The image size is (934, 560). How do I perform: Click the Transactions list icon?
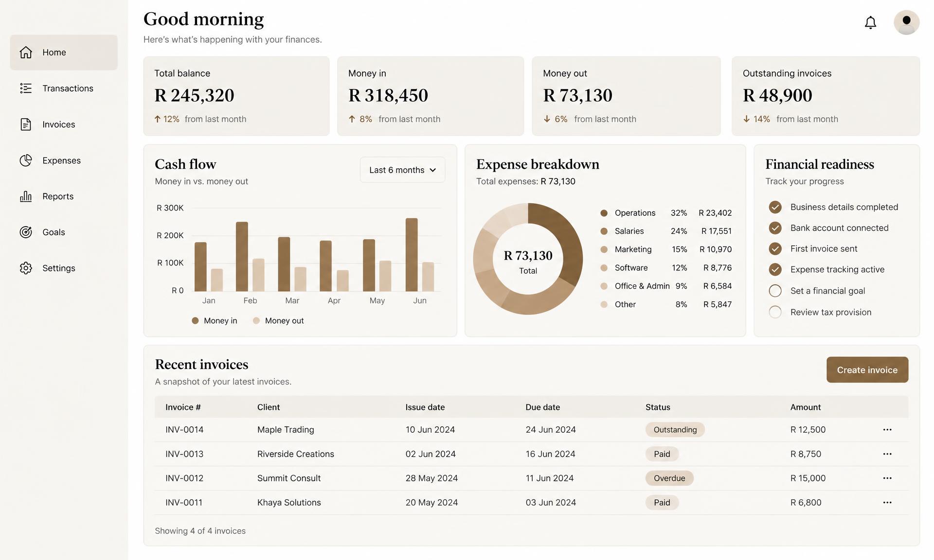(26, 88)
